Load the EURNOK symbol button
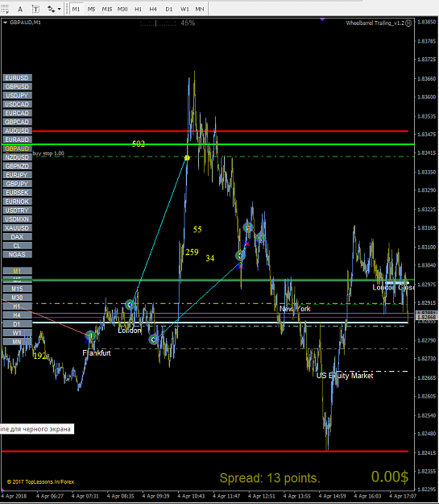 coord(17,202)
